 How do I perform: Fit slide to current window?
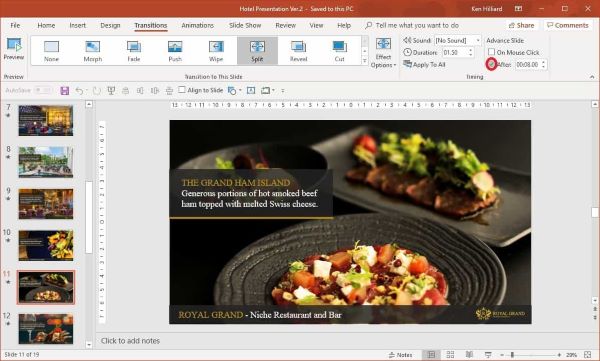[x=588, y=355]
